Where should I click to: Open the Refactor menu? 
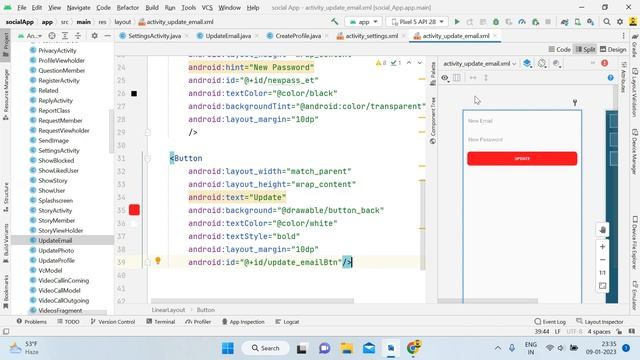(x=127, y=7)
